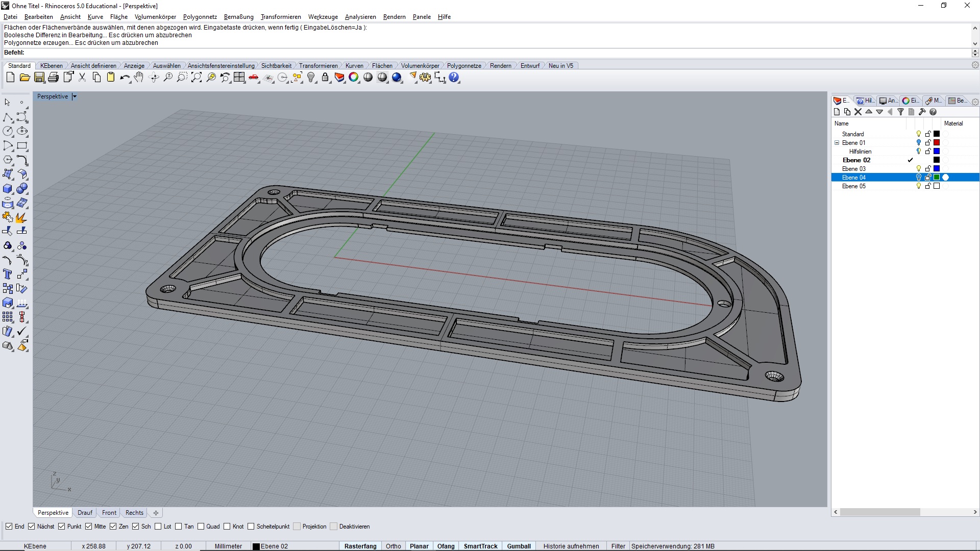This screenshot has height=551, width=980.
Task: Switch to the Polygonnetze toolbar tab
Action: click(x=464, y=66)
